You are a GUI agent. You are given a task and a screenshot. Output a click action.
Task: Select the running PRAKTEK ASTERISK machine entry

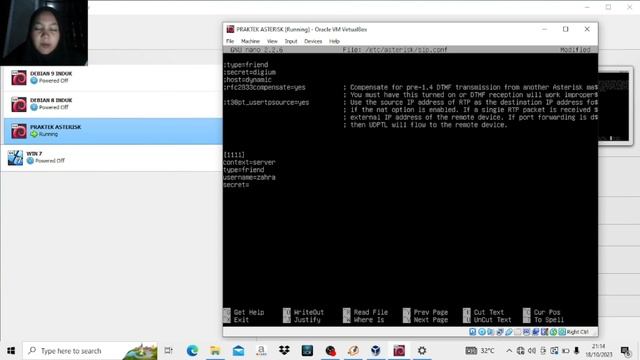113,131
